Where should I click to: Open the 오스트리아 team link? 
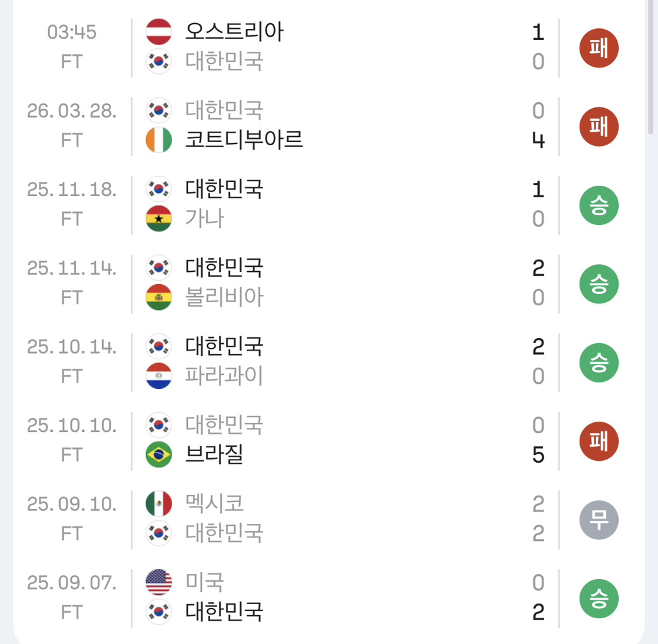tap(234, 31)
